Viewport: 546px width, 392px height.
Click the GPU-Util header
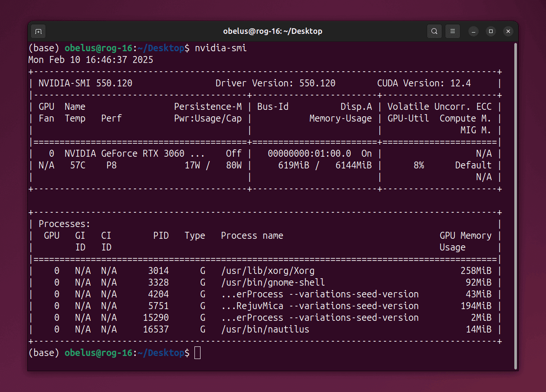pos(408,119)
